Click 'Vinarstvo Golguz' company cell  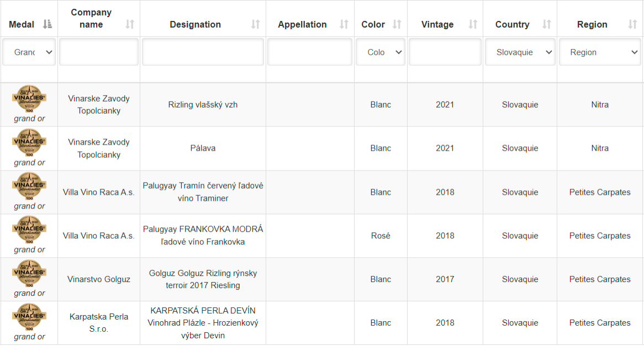tap(98, 279)
